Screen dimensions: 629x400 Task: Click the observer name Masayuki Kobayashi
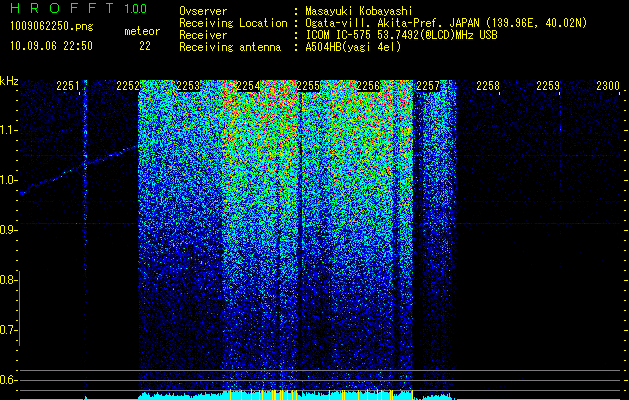pos(359,11)
